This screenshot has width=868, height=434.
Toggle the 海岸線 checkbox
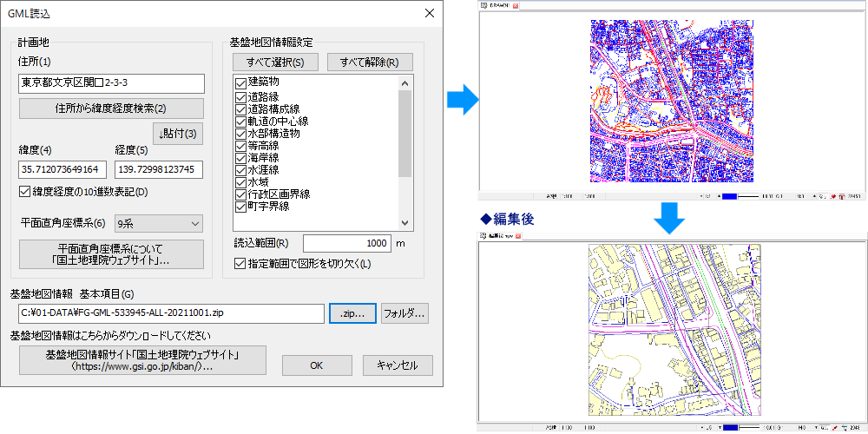(x=240, y=158)
